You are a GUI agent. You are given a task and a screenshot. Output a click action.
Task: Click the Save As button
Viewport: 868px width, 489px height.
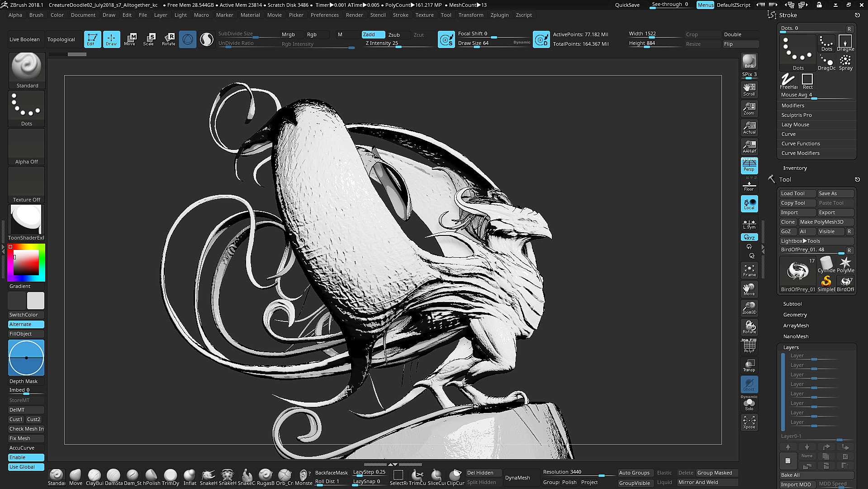(x=835, y=193)
